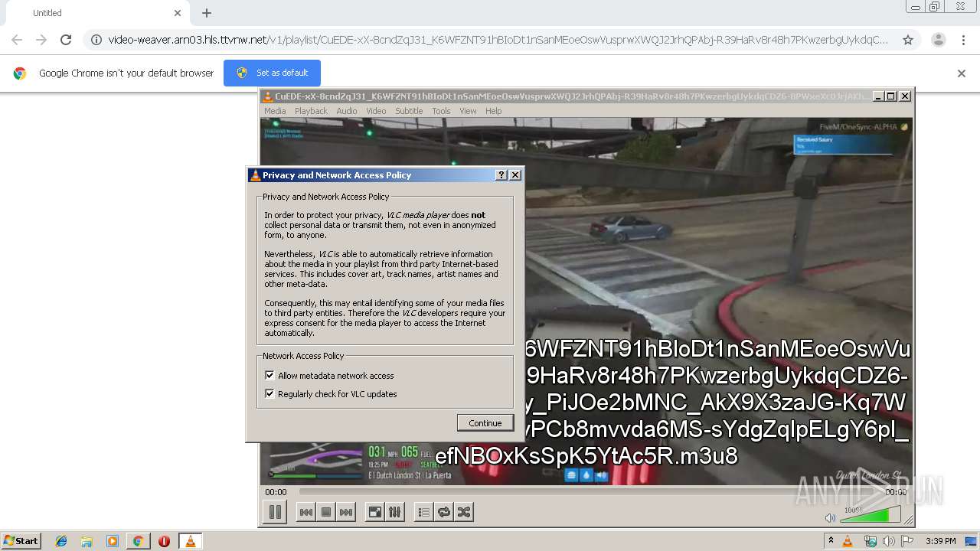Open the VLC Playback menu
The width and height of the screenshot is (980, 551).
pos(311,111)
